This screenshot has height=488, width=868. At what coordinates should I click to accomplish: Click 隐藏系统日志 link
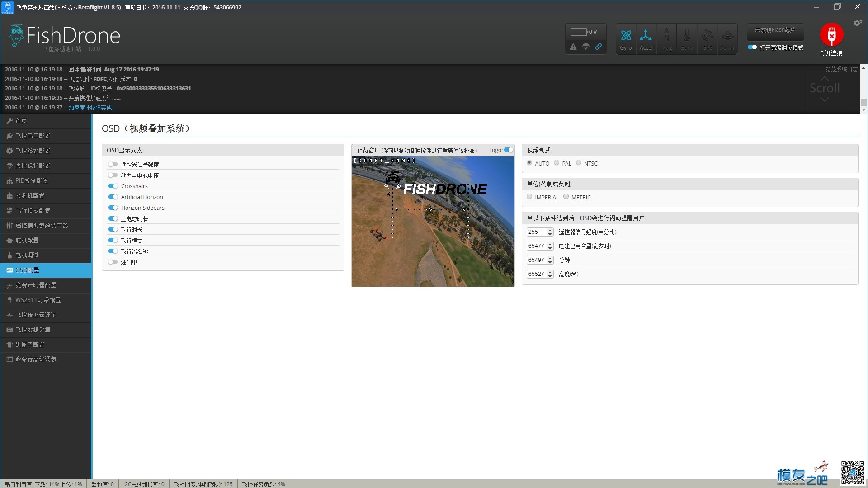tap(841, 69)
